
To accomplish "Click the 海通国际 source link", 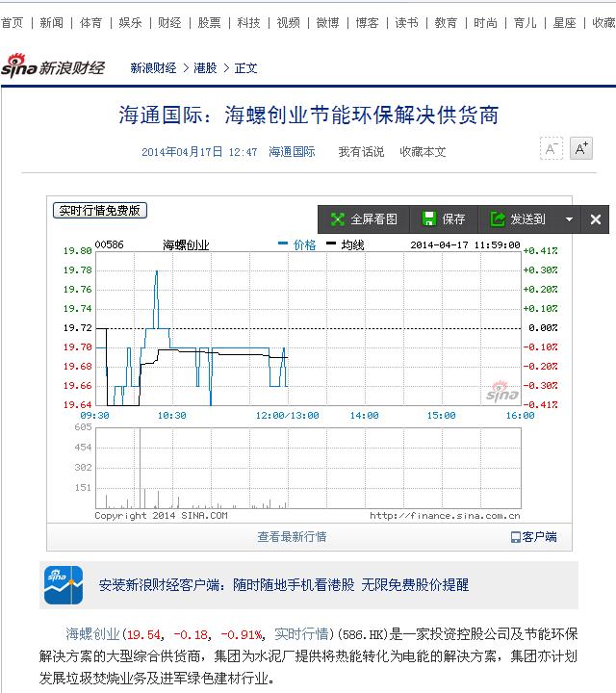I will tap(292, 152).
